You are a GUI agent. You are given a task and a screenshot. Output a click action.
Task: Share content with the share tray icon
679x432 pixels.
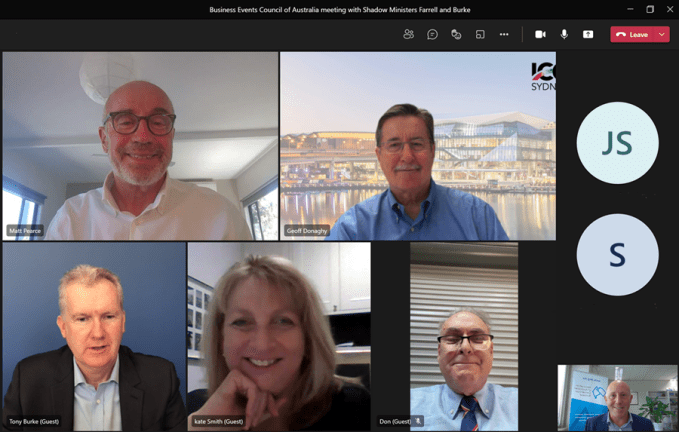tap(588, 34)
